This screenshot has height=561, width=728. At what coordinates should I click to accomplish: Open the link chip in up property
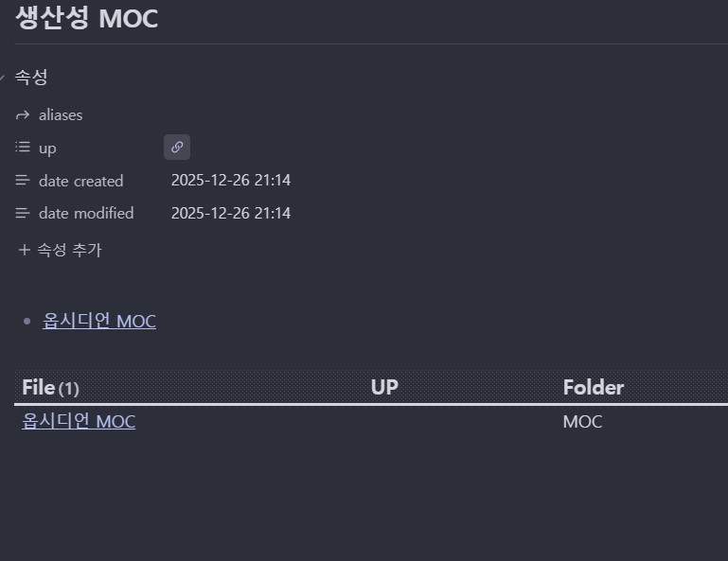pyautogui.click(x=177, y=148)
